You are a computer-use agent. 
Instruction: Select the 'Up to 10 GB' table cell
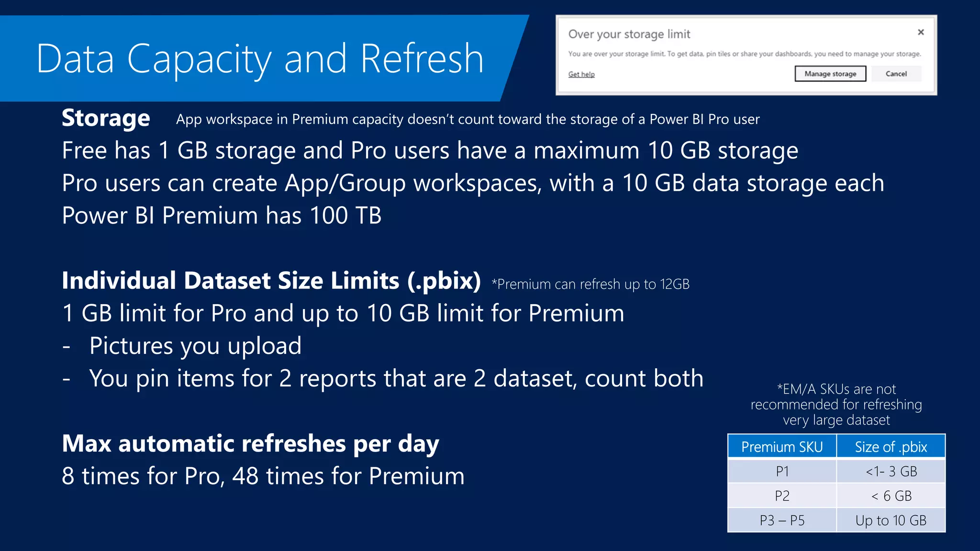click(891, 520)
